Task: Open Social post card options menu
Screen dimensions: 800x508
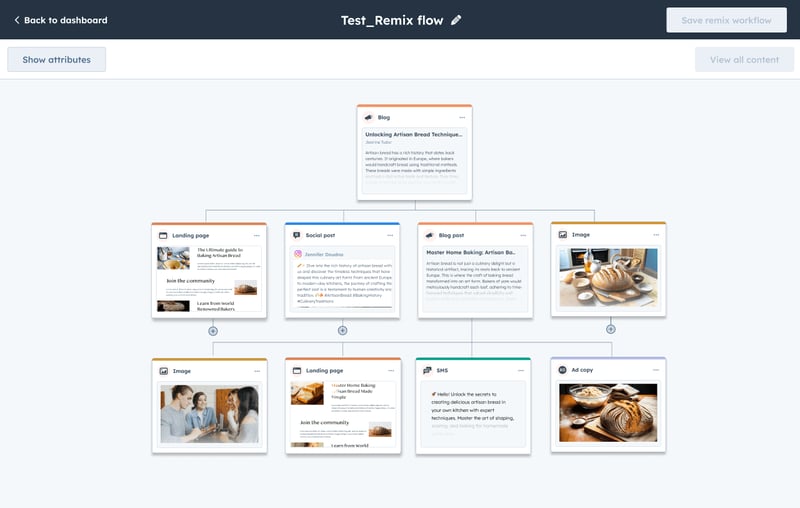Action: pyautogui.click(x=390, y=235)
